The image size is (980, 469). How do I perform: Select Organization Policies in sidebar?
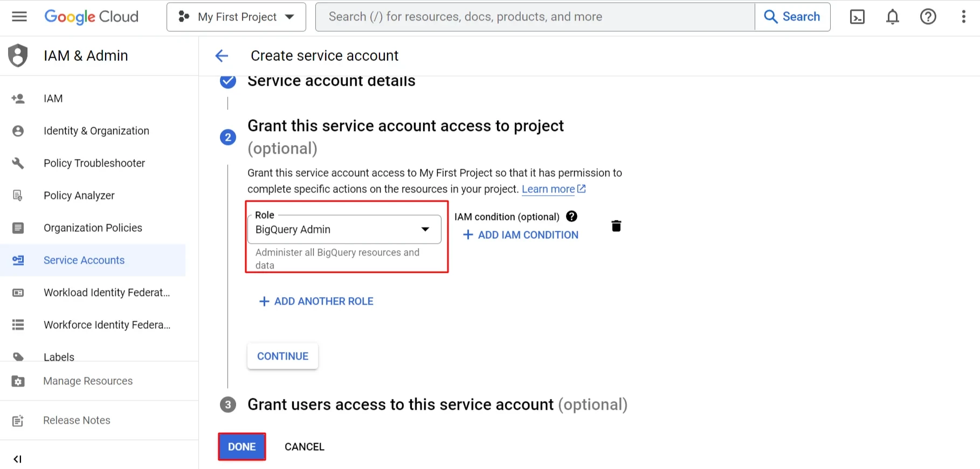point(93,228)
